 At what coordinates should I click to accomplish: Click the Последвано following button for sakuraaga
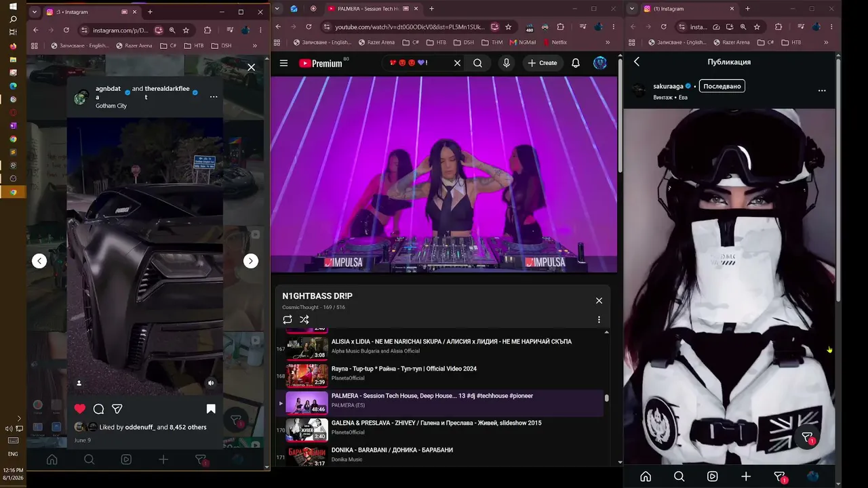pos(722,86)
